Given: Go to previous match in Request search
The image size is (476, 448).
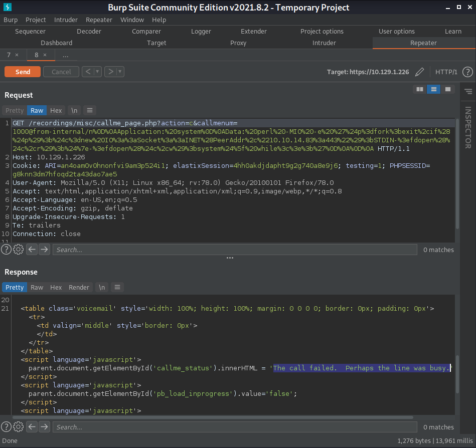Looking at the screenshot, I should 32,250.
